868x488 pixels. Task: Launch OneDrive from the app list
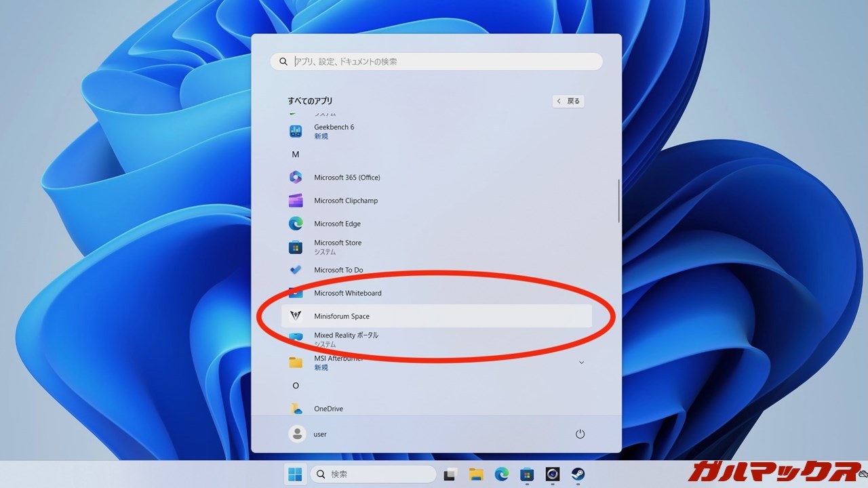[328, 409]
